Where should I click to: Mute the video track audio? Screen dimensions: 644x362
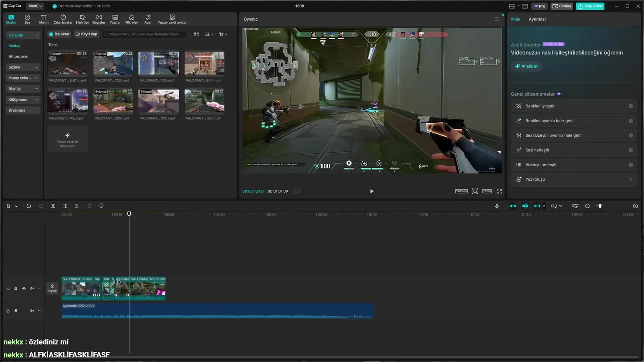32,288
